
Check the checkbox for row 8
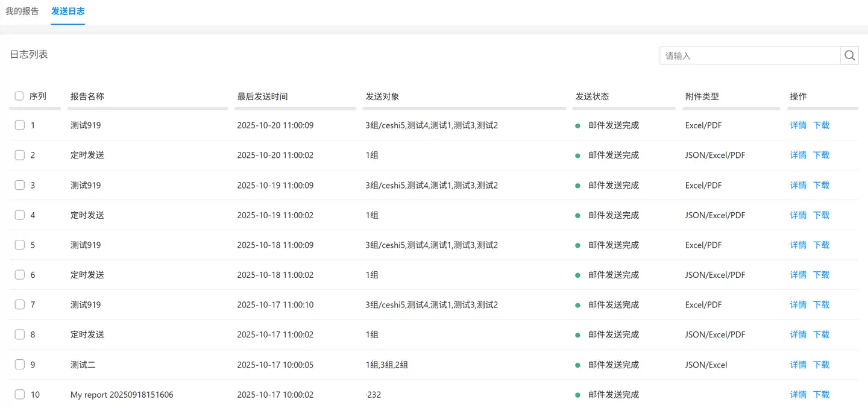[20, 334]
